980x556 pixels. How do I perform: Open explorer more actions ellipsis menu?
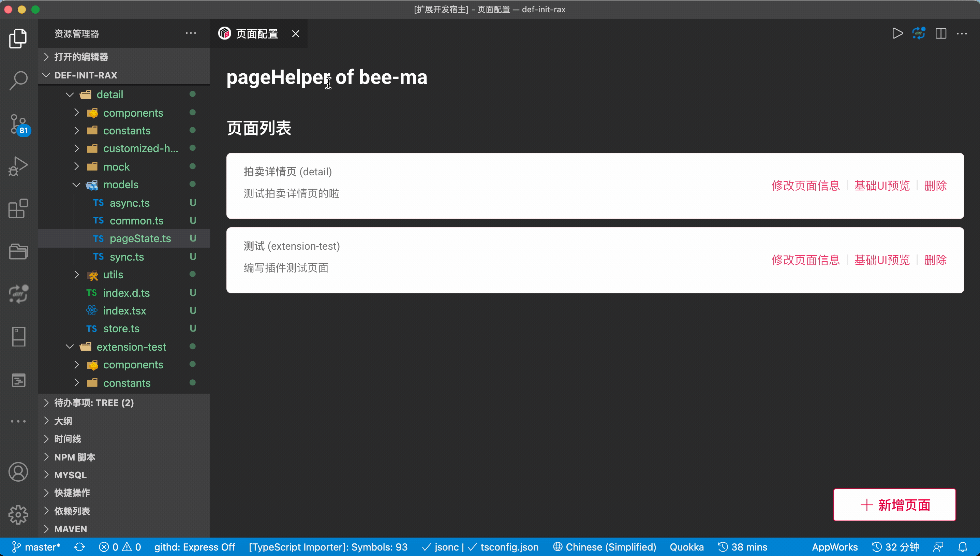coord(191,34)
